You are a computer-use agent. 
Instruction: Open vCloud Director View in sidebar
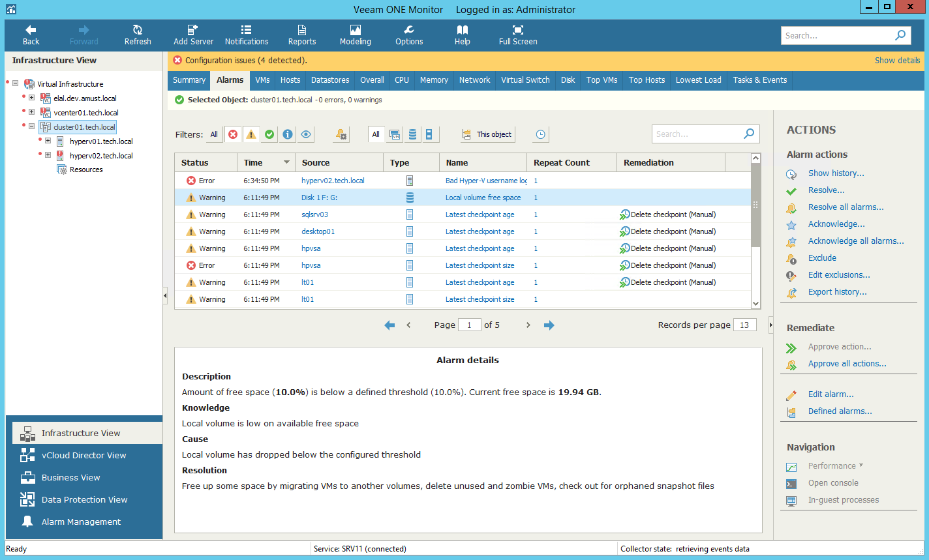point(84,455)
